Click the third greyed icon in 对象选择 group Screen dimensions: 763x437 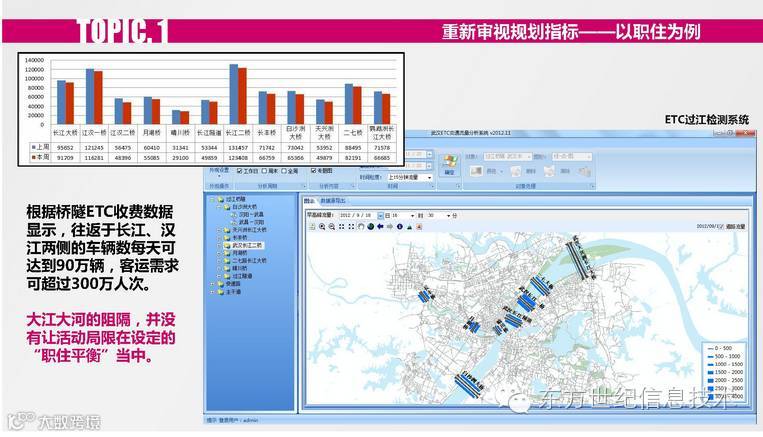pos(549,171)
